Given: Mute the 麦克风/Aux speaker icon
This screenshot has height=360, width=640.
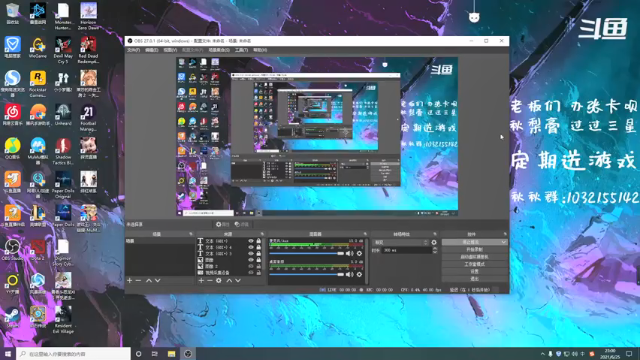Looking at the screenshot, I should point(350,253).
